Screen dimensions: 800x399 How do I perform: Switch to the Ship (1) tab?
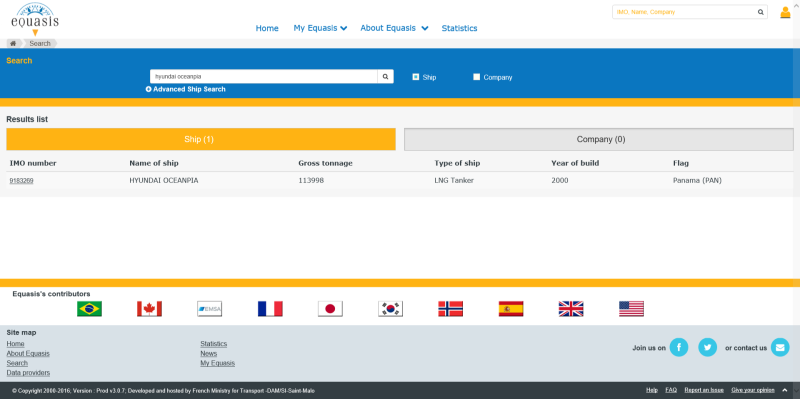coord(201,139)
